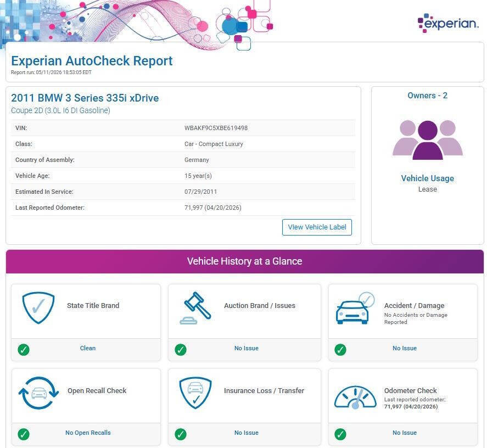Screen dimensions: 487x448
Task: Open the No Open Recalls link
Action: [88, 433]
